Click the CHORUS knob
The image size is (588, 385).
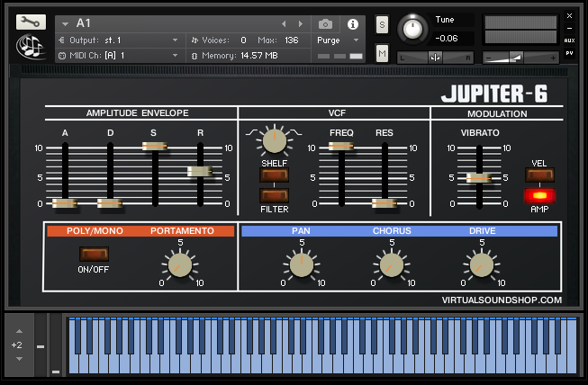(x=390, y=264)
